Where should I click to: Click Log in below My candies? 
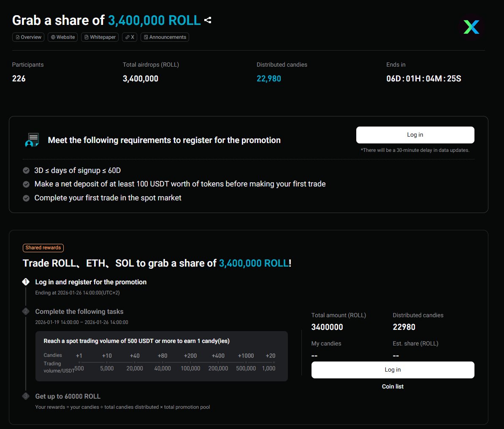[x=393, y=370]
